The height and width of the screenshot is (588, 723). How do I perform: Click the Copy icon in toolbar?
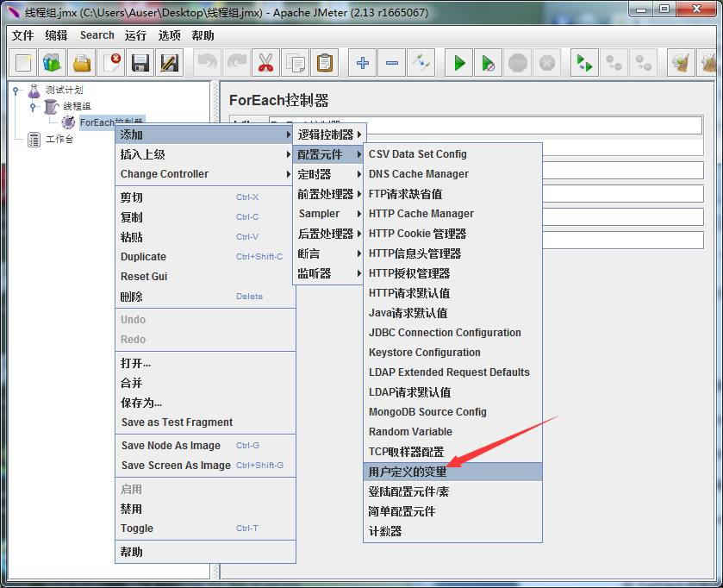[295, 63]
